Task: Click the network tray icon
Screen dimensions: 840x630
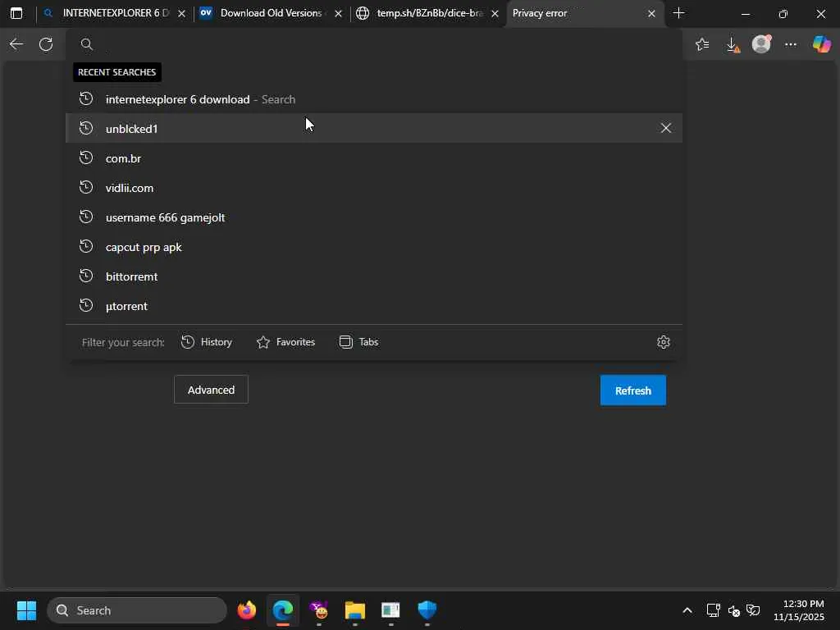Action: 713,610
